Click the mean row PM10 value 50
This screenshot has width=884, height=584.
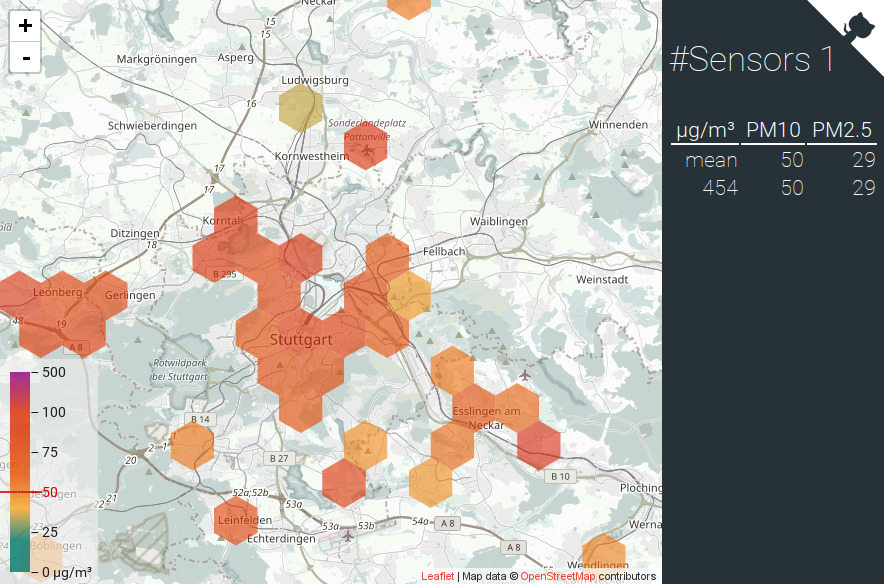(792, 161)
